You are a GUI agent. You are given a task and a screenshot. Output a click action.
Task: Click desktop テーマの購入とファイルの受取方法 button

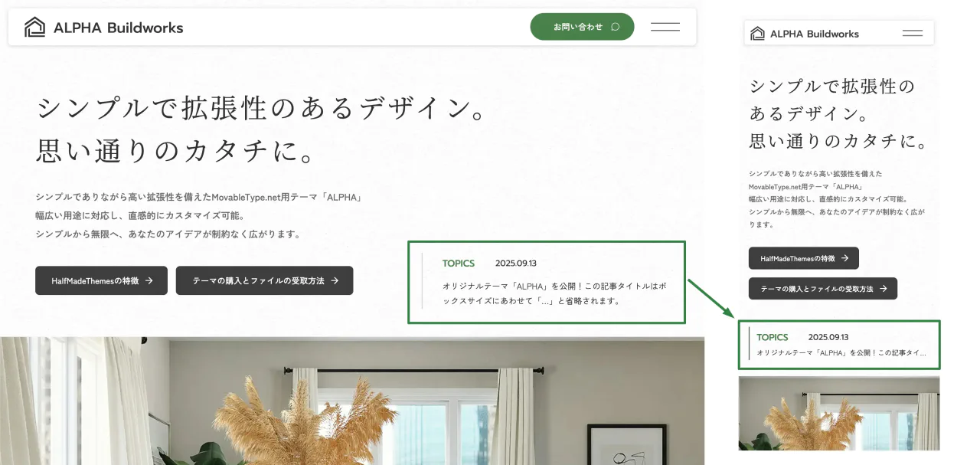click(x=264, y=280)
